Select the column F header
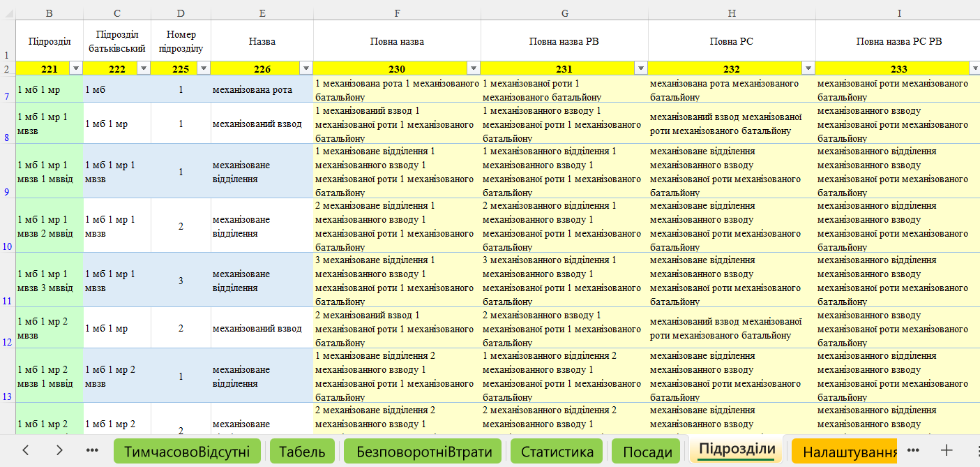The image size is (980, 467). tap(397, 13)
